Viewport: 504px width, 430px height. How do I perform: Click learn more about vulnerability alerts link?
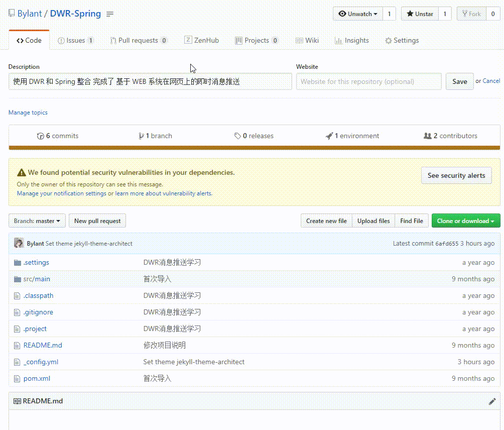(x=164, y=193)
